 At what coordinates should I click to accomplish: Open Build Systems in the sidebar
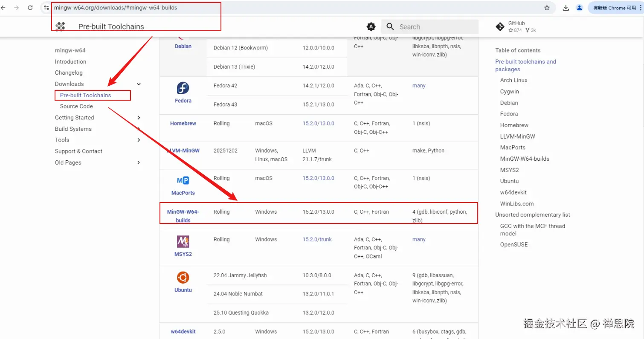click(x=73, y=129)
